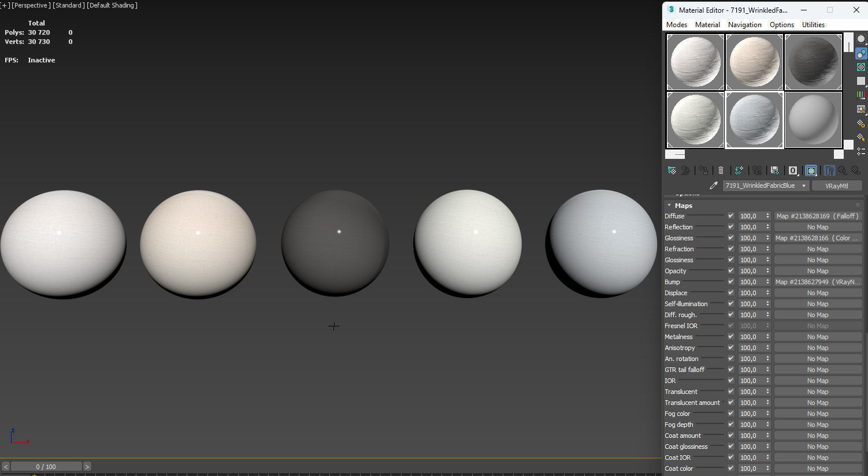The image size is (868, 476).
Task: Open the viewport [+] menu
Action: point(5,5)
